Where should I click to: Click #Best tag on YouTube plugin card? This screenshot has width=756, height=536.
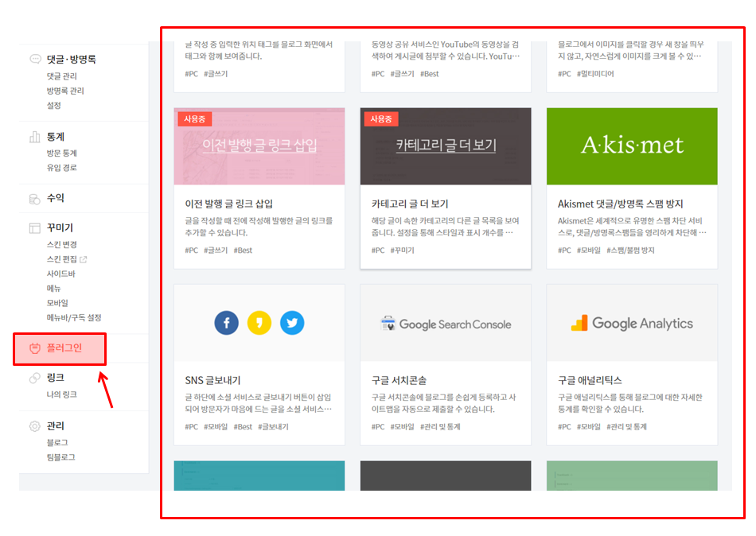click(x=430, y=74)
